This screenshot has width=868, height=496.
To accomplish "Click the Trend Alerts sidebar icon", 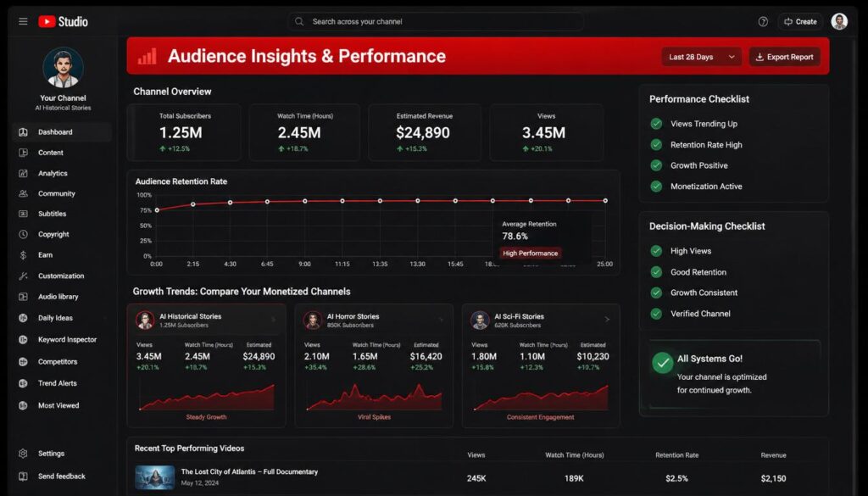I will tap(23, 383).
